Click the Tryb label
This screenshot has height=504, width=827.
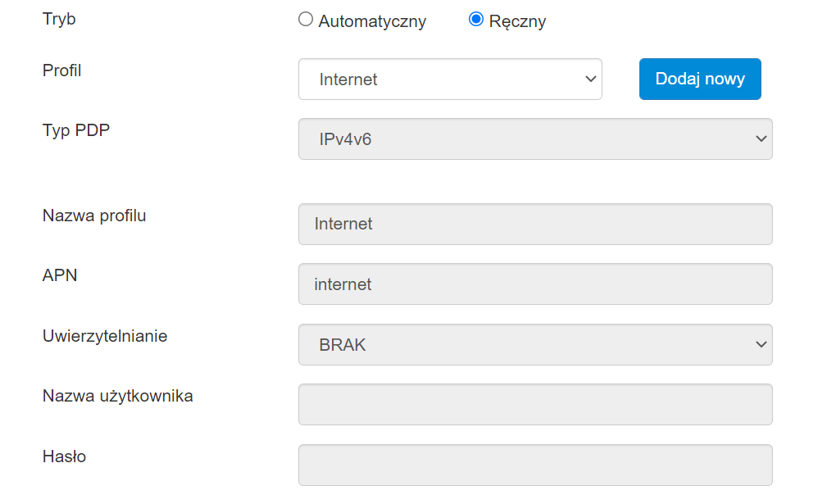coord(59,19)
